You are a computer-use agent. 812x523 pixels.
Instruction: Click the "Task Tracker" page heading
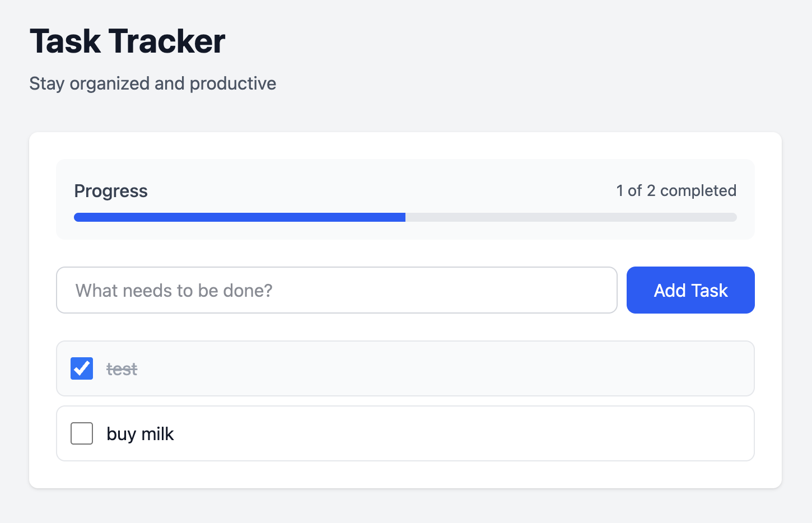tap(127, 41)
